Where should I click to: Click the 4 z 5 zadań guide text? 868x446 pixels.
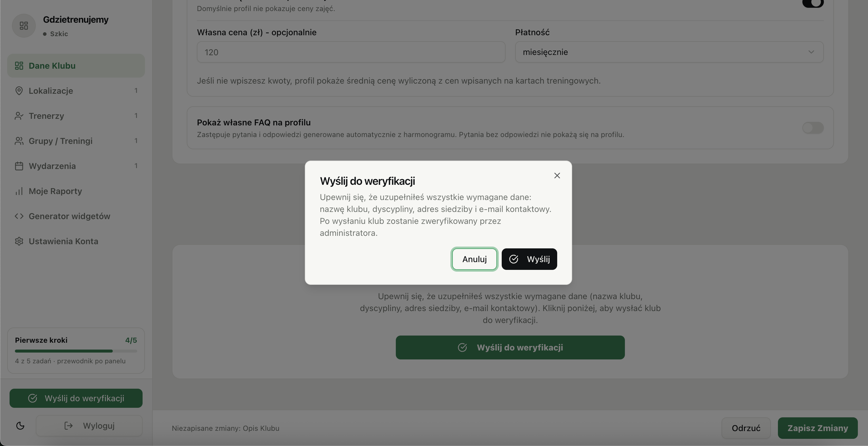point(70,361)
